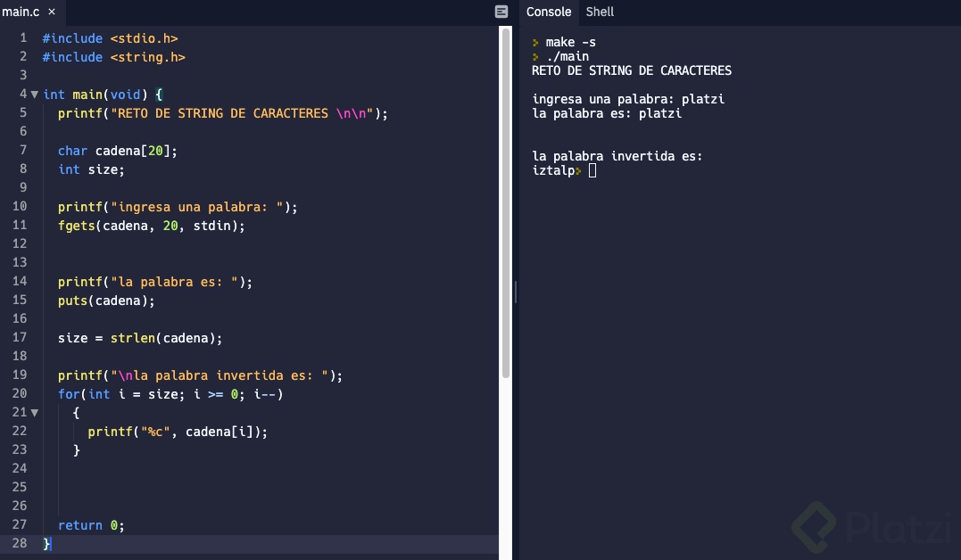The height and width of the screenshot is (560, 961).
Task: Click 'RETO DE STRING DE CARACTERES' console output
Action: (x=631, y=70)
